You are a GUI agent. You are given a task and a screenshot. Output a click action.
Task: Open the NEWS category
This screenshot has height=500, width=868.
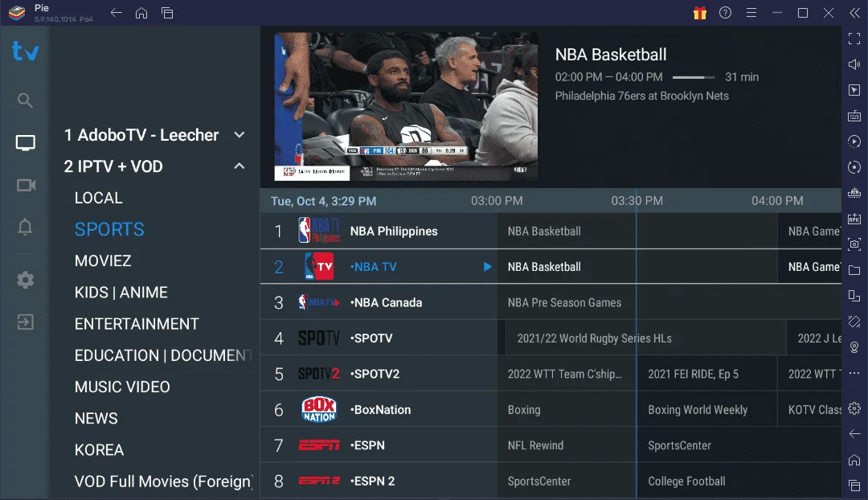(x=96, y=419)
